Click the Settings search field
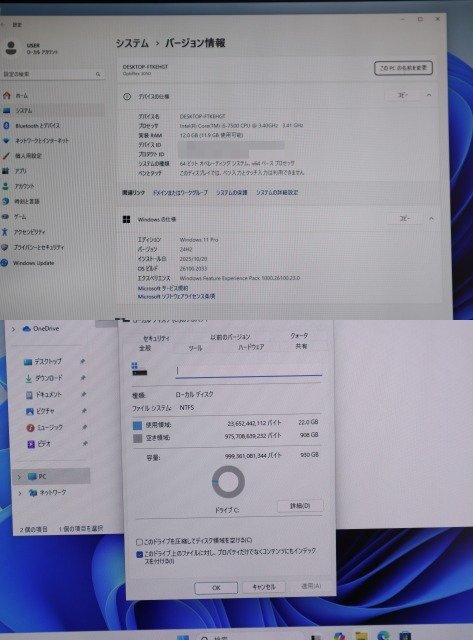Viewport: 473px width, 640px height. (52, 74)
